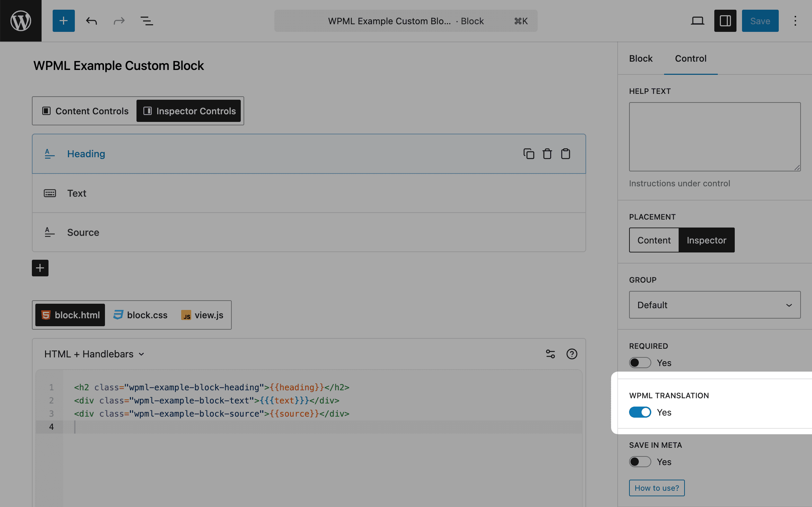Switch to the Block tab in the sidebar

point(641,59)
